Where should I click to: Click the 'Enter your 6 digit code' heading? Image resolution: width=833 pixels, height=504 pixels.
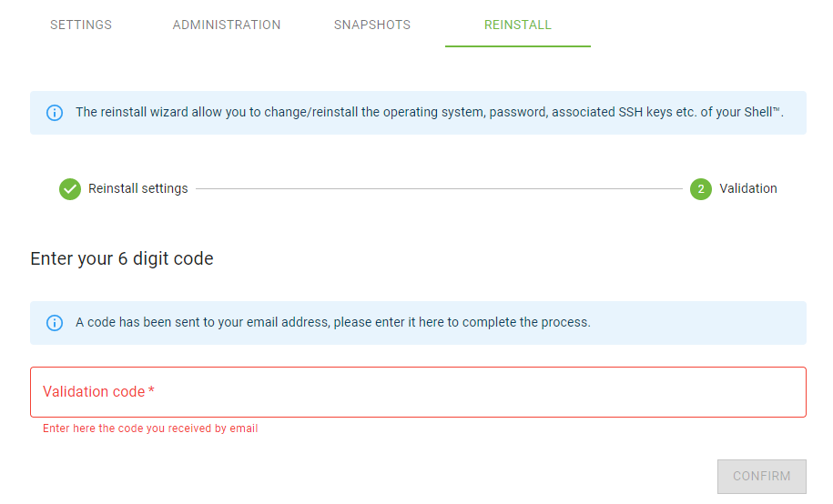pyautogui.click(x=122, y=259)
